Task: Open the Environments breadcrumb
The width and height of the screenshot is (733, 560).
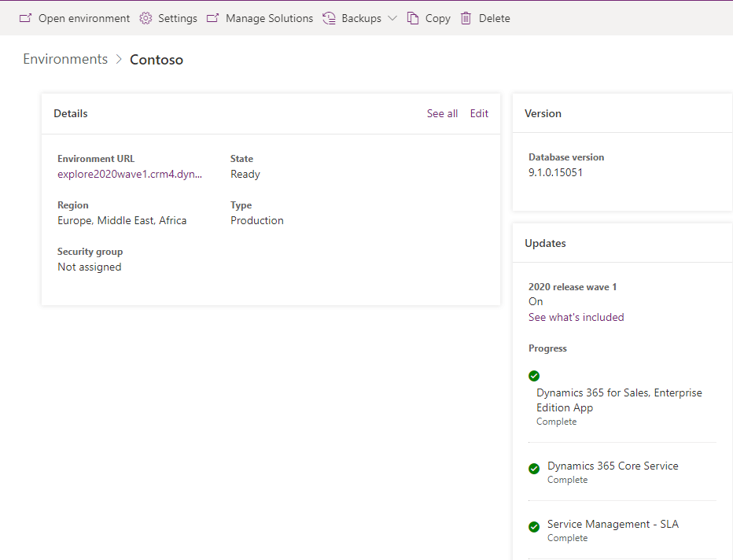Action: 65,59
